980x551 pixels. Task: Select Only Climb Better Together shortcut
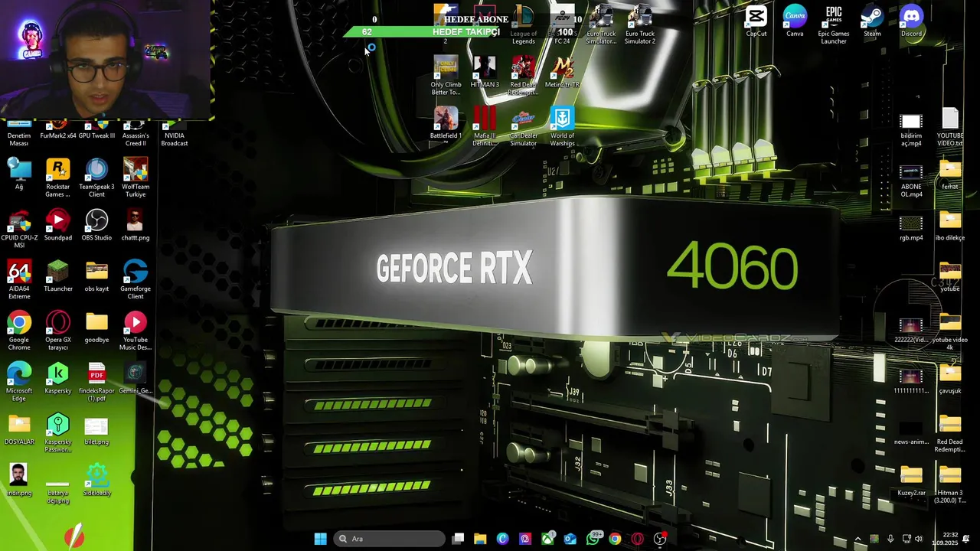[x=446, y=76]
